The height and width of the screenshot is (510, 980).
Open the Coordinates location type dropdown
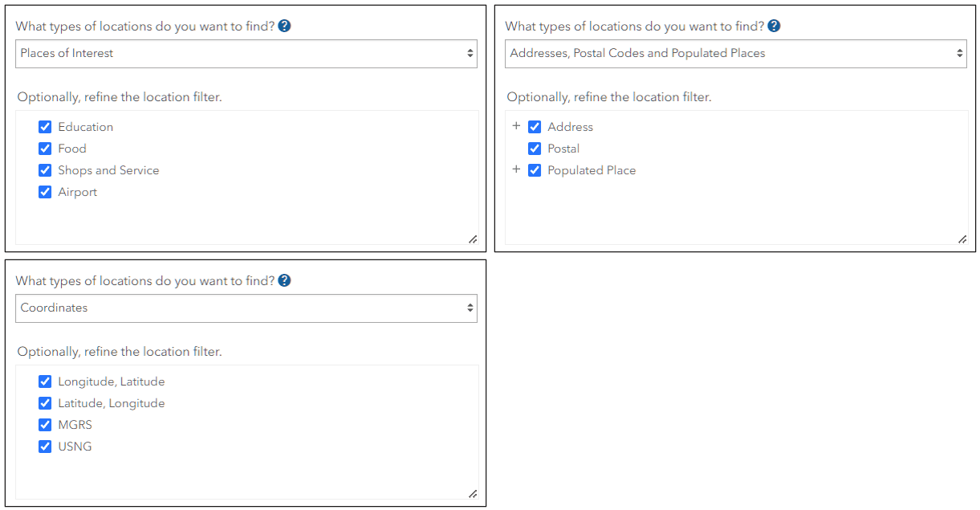(x=246, y=308)
